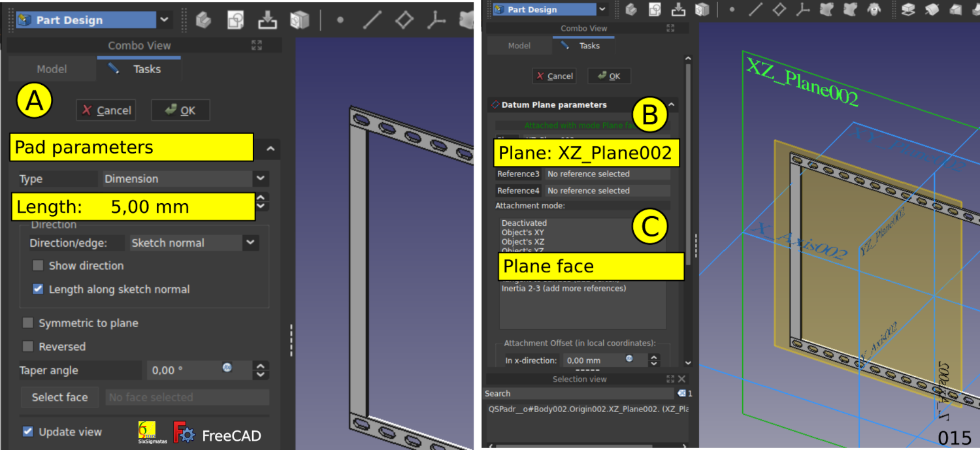The height and width of the screenshot is (450, 980).
Task: Open the Part Design workbench dropdown, right screenshot
Action: point(602,9)
